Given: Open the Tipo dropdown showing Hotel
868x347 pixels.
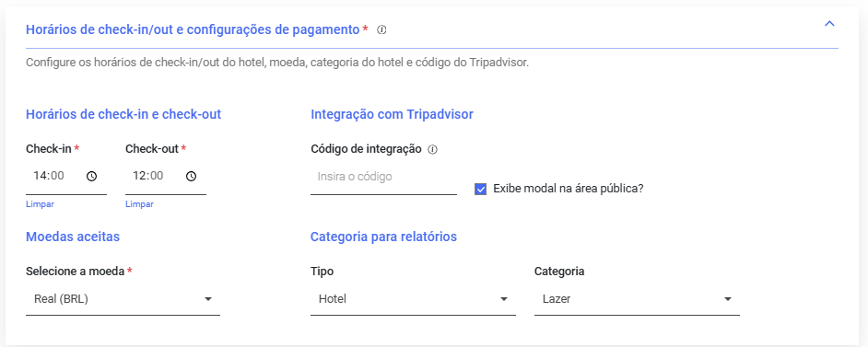Looking at the screenshot, I should click(x=413, y=299).
